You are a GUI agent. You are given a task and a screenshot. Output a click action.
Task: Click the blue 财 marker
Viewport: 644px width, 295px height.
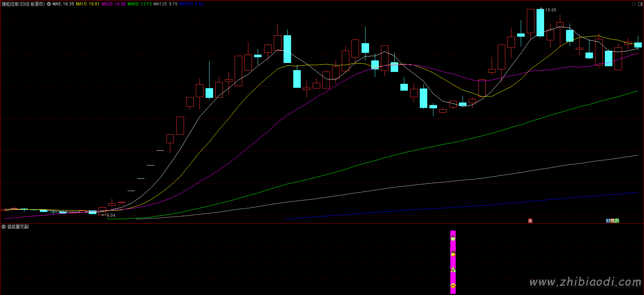[x=608, y=221]
